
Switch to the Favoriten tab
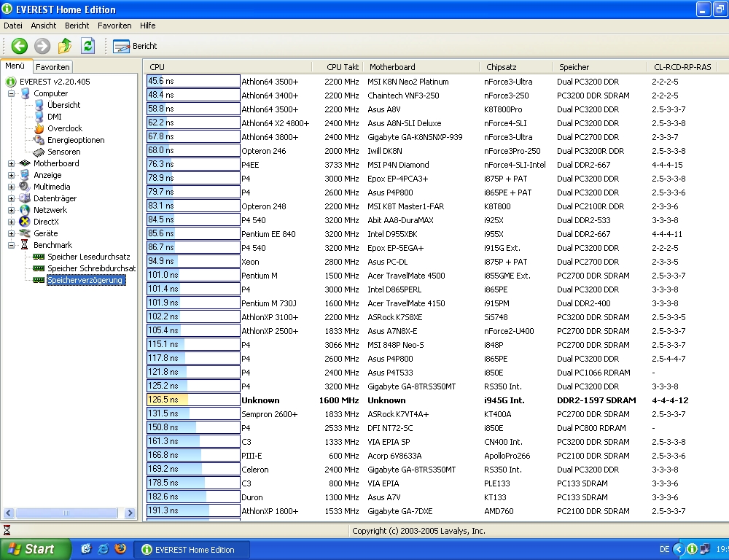52,67
